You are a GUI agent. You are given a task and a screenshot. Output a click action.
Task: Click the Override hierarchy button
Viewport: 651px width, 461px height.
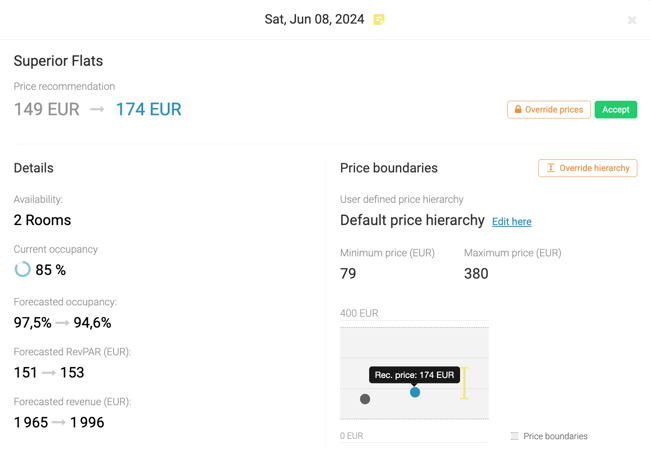coord(587,168)
